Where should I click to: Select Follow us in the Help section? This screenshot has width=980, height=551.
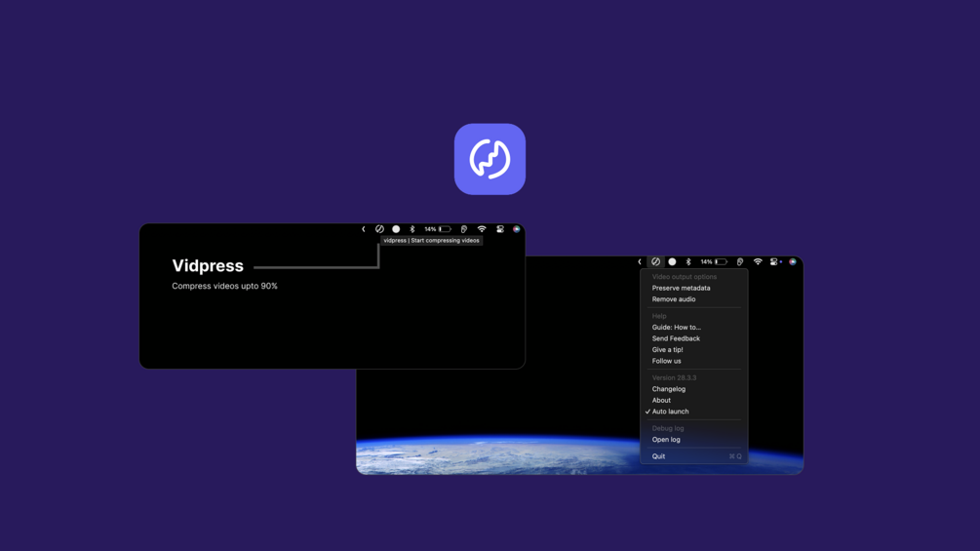(x=693, y=361)
